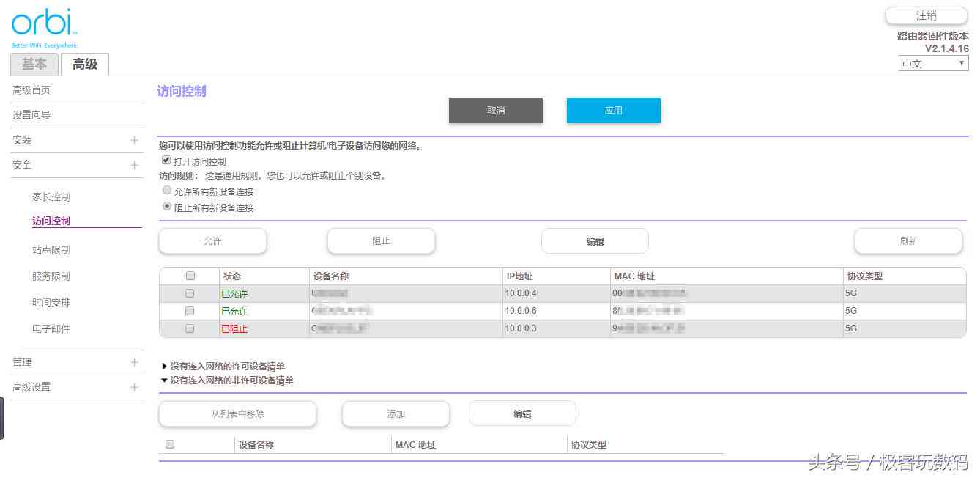Click 编辑 button in non-permitted list
This screenshot has width=980, height=478.
pyautogui.click(x=522, y=413)
